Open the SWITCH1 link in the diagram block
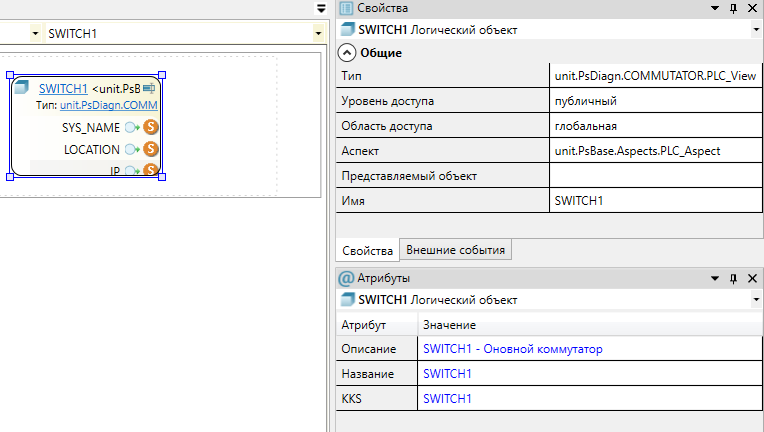 coord(63,89)
